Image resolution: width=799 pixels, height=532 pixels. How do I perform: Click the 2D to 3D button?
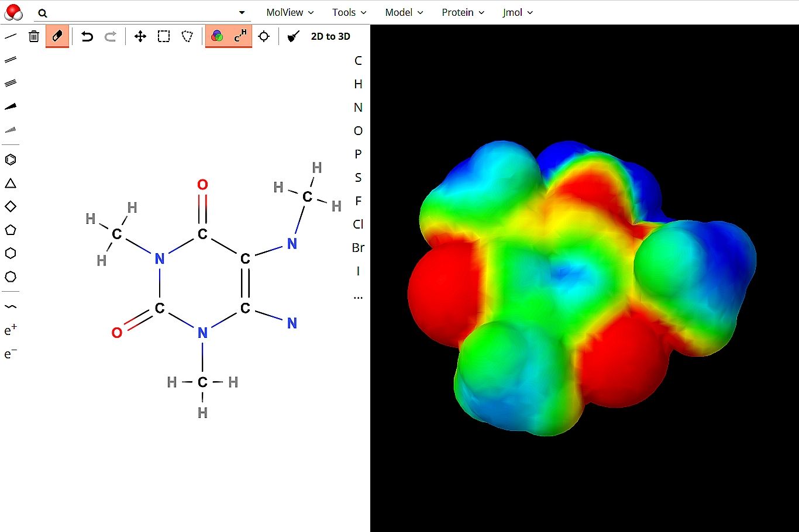(330, 36)
